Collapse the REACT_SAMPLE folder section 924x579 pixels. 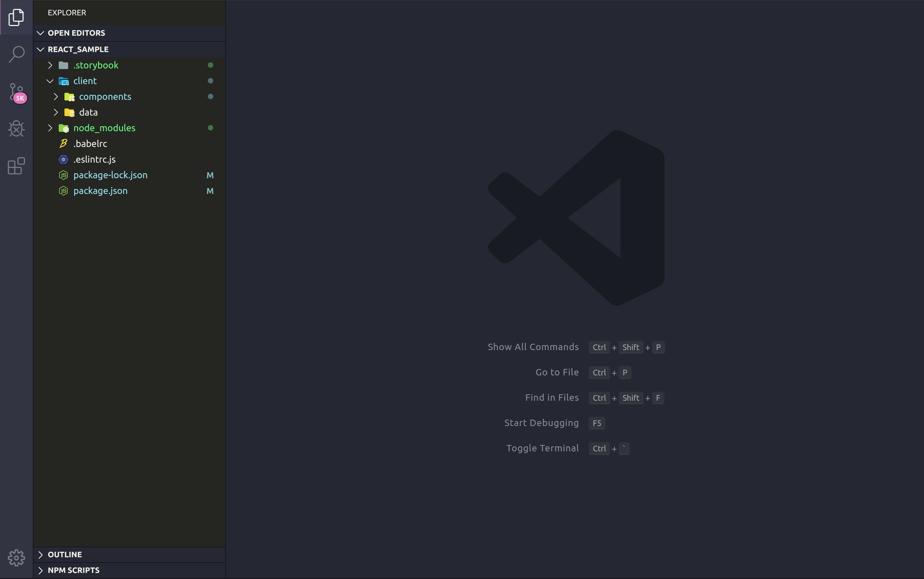click(41, 50)
